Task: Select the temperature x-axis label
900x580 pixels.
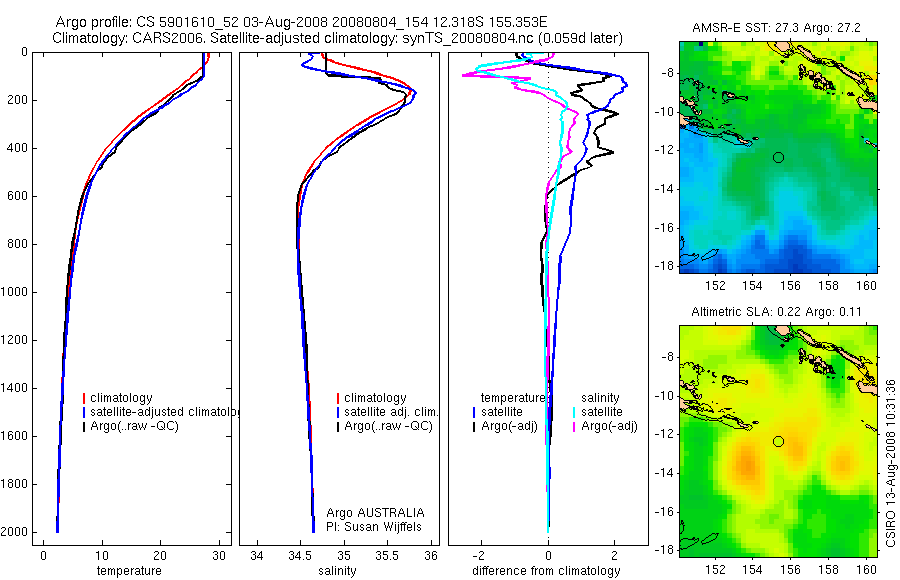Action: coord(129,570)
